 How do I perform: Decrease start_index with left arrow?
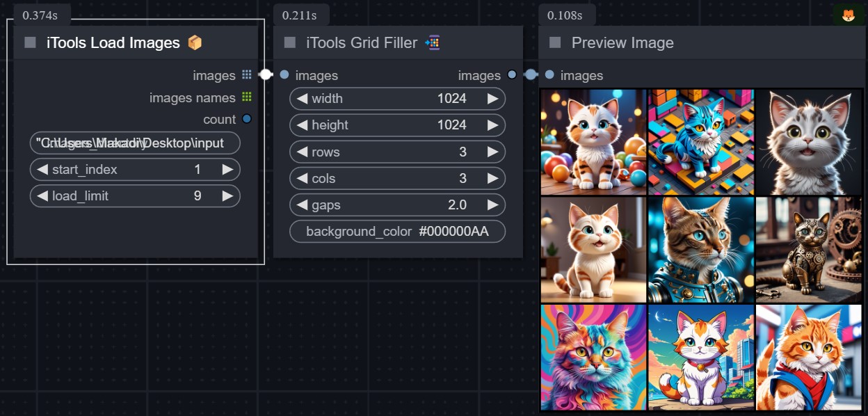[42, 170]
